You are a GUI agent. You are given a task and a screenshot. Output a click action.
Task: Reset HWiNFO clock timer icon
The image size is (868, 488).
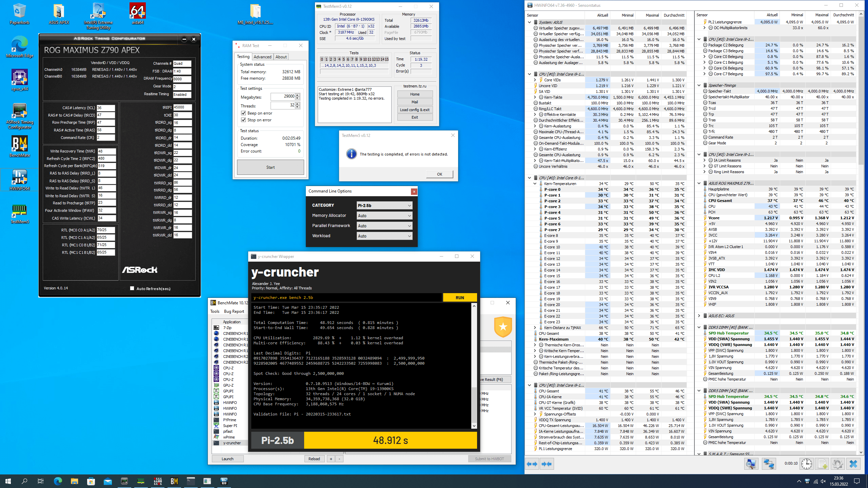807,464
